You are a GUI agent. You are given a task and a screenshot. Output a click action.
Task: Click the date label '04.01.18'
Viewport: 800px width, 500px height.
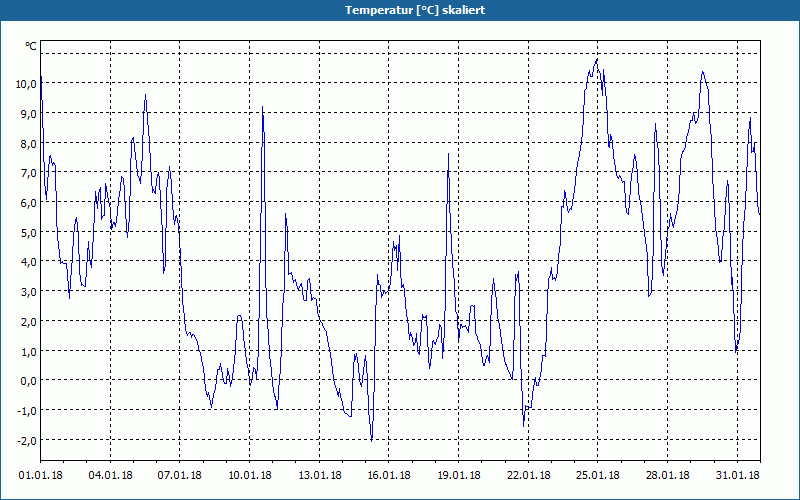(x=110, y=475)
